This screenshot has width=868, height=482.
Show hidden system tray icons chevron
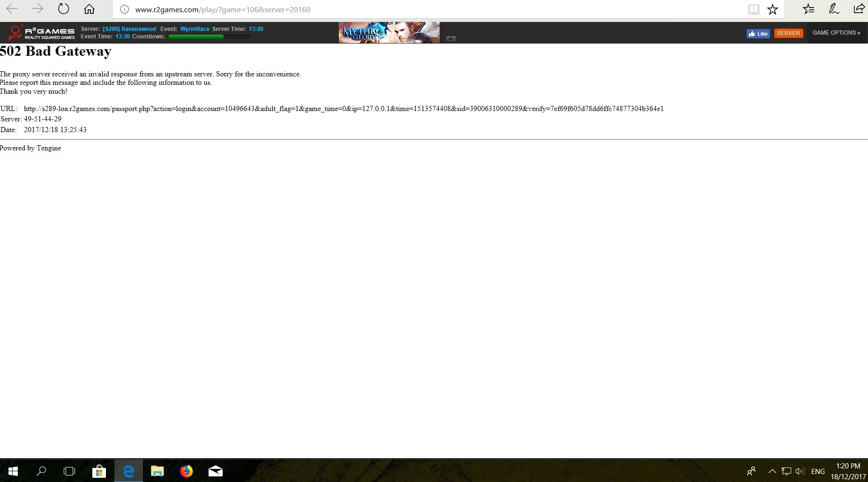[772, 471]
